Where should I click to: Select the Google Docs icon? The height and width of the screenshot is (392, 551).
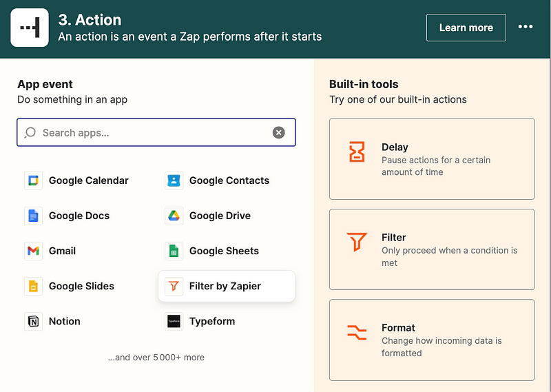[33, 216]
